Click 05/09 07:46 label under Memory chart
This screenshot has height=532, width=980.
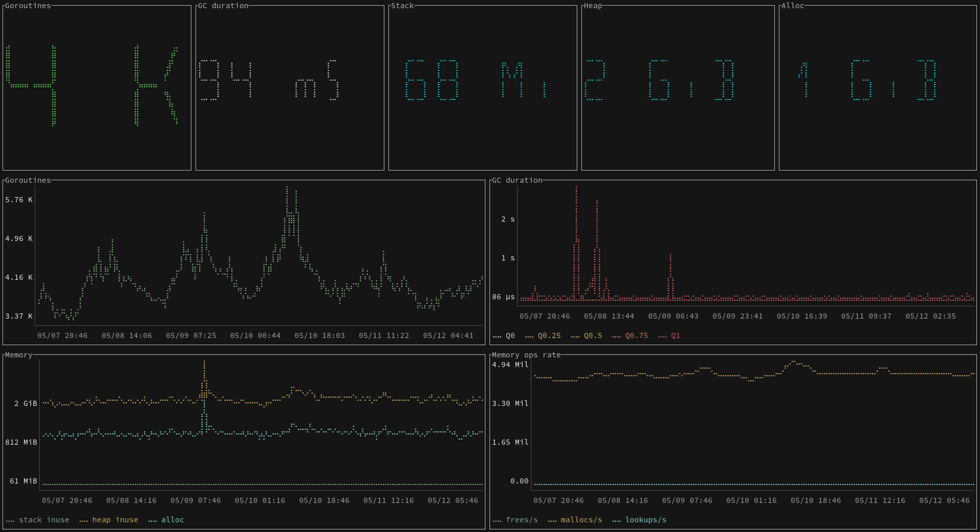(x=195, y=500)
